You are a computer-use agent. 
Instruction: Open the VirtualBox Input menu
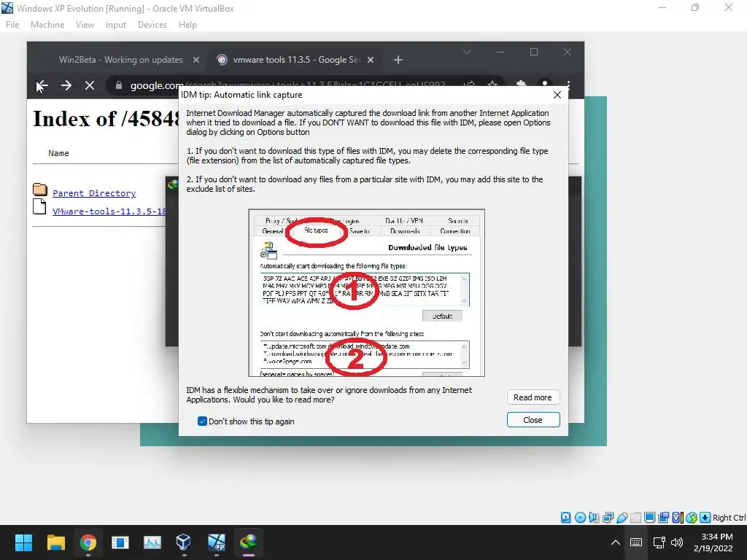(116, 25)
